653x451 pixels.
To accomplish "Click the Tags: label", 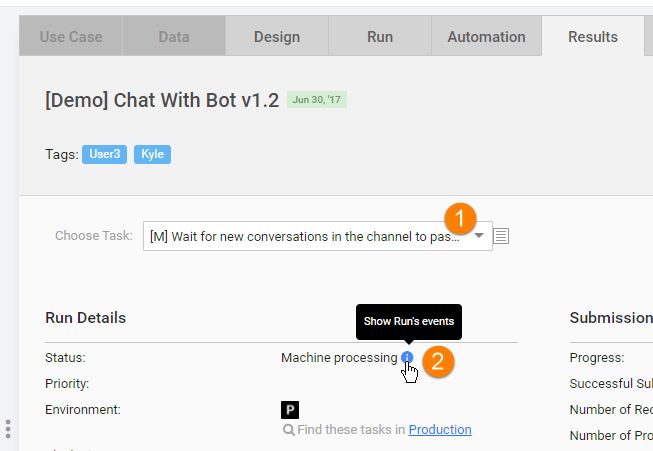I will (62, 154).
